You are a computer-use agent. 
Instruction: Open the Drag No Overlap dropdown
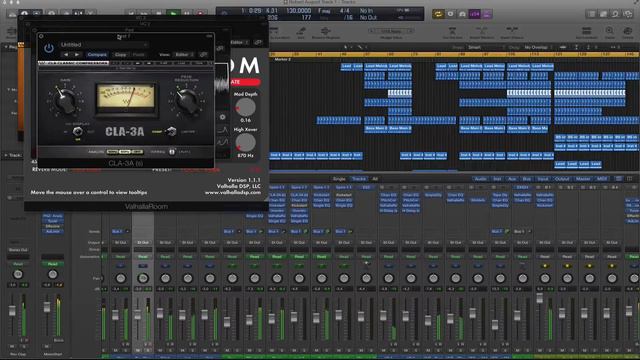point(539,47)
